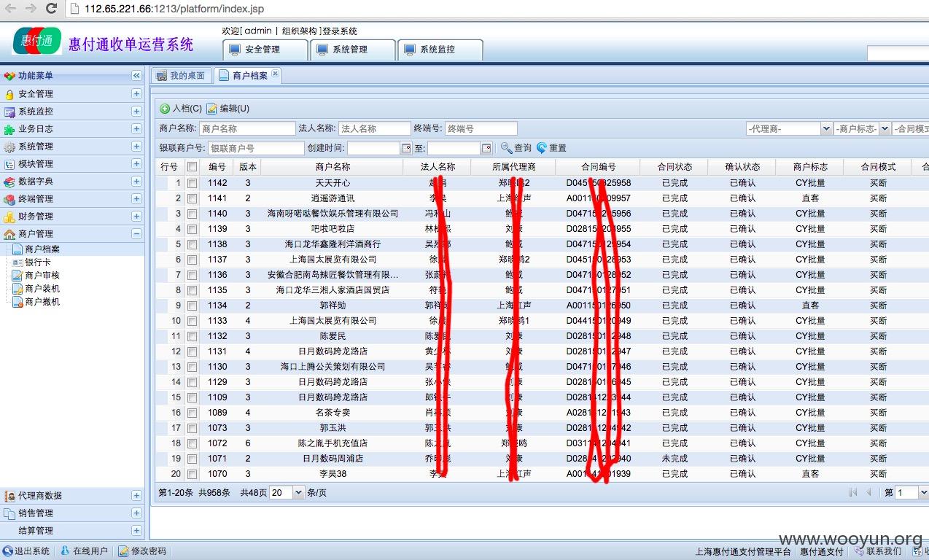Expand the 安全管理 sidebar section plus button
This screenshot has width=929, height=560.
(136, 94)
